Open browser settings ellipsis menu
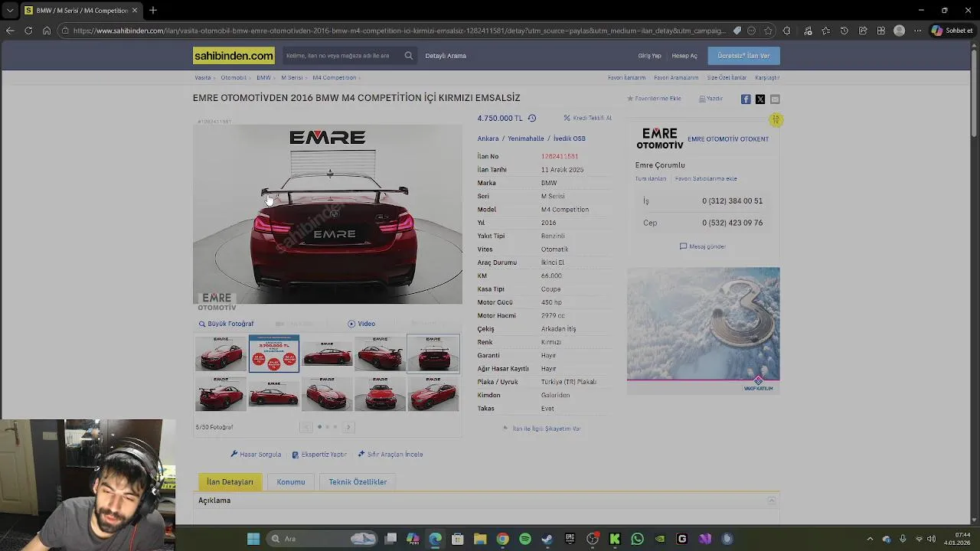Screen dimensions: 980x551 pyautogui.click(x=918, y=31)
